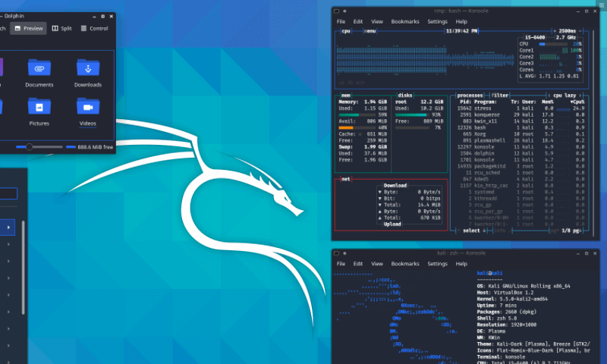The image size is (607, 364).
Task: Select the 'kded5' process row
Action: [x=521, y=179]
